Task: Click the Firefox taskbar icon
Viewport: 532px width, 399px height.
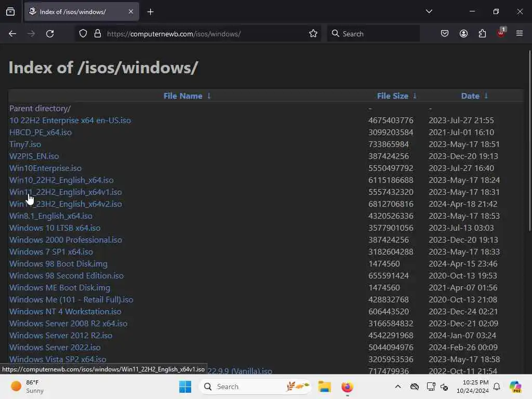Action: (x=347, y=387)
